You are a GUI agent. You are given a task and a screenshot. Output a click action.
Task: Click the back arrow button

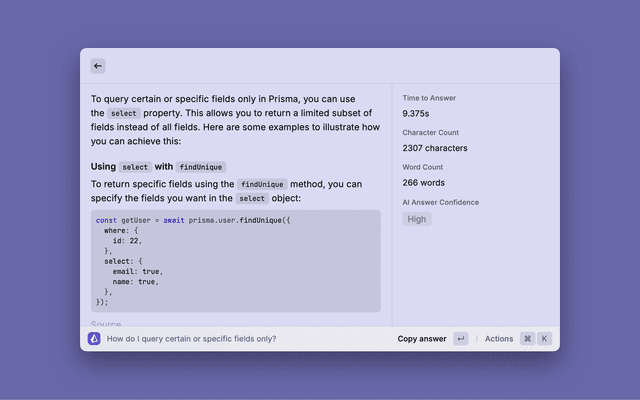[x=98, y=66]
